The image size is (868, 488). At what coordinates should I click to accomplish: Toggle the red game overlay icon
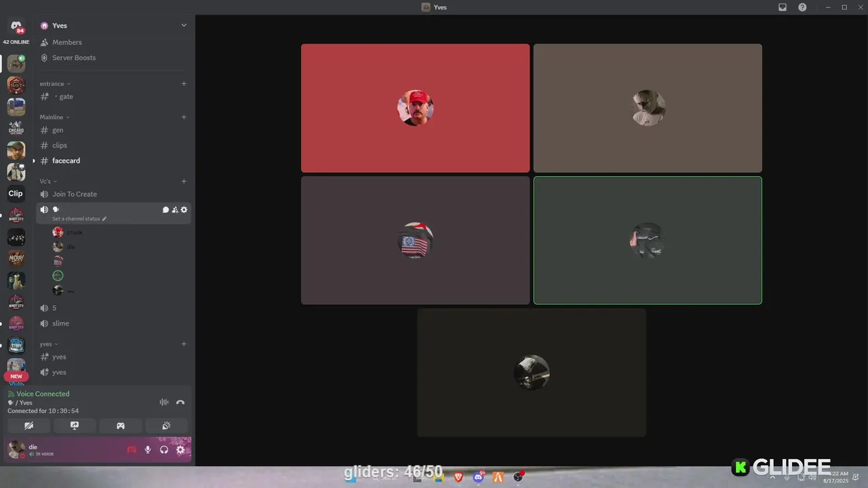(x=132, y=449)
